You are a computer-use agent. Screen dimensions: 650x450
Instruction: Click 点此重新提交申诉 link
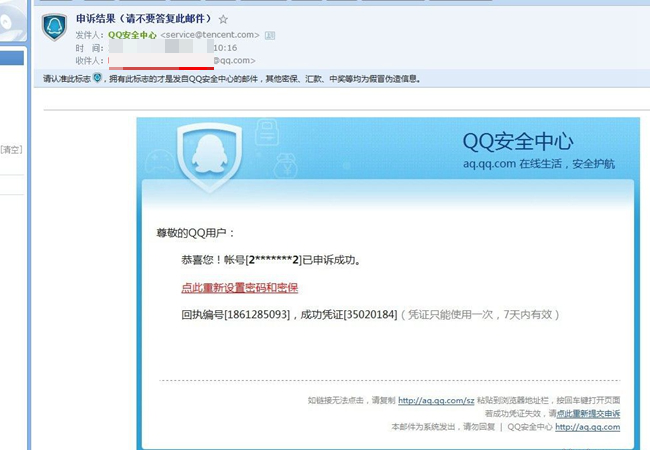pyautogui.click(x=588, y=413)
